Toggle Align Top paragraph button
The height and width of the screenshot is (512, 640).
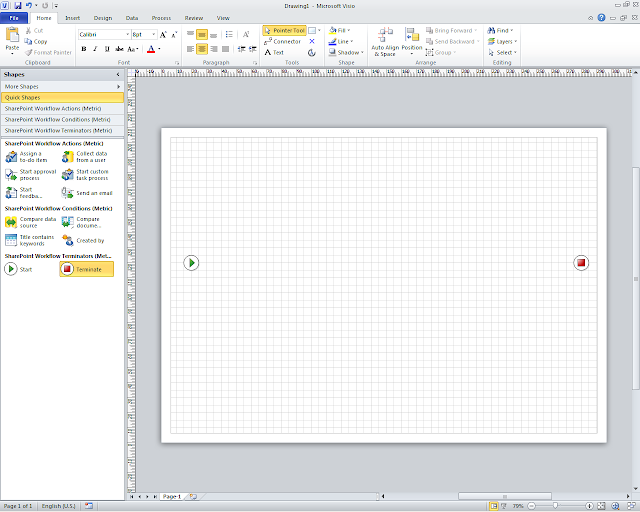[191, 34]
